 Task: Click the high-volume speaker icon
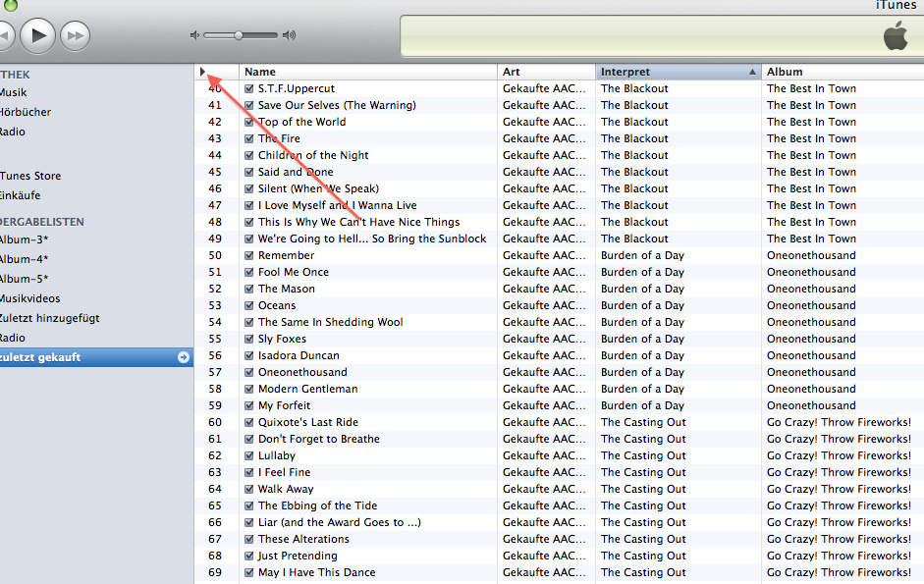[289, 35]
